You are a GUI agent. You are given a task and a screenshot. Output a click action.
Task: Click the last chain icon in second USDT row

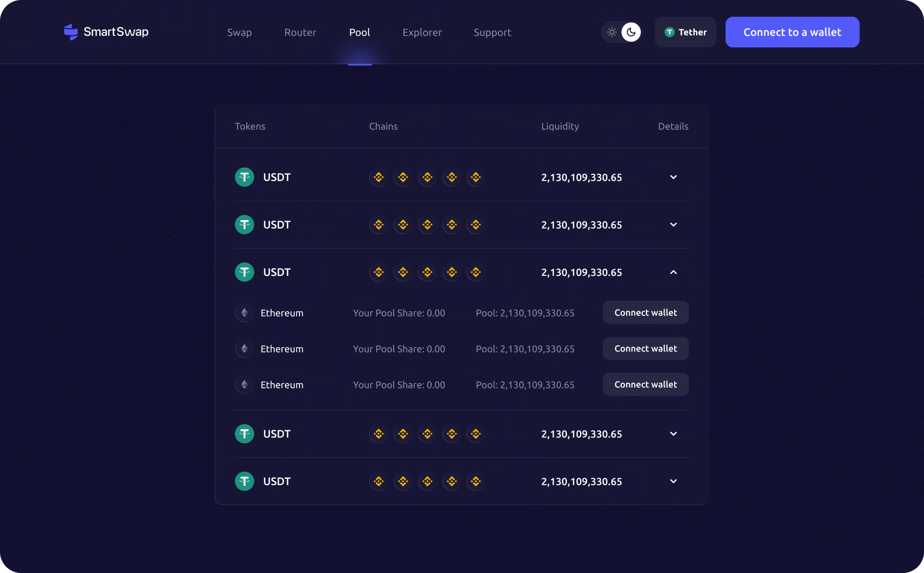[x=476, y=225]
